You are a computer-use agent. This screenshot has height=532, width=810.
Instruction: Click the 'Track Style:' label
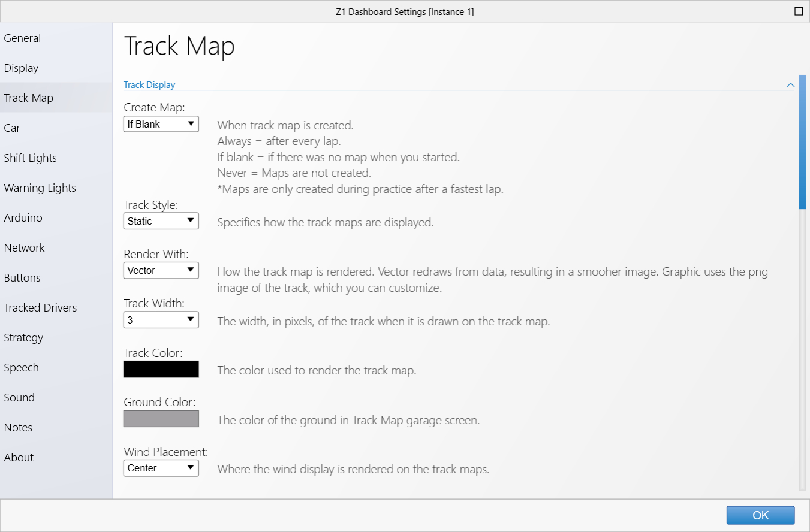coord(151,205)
